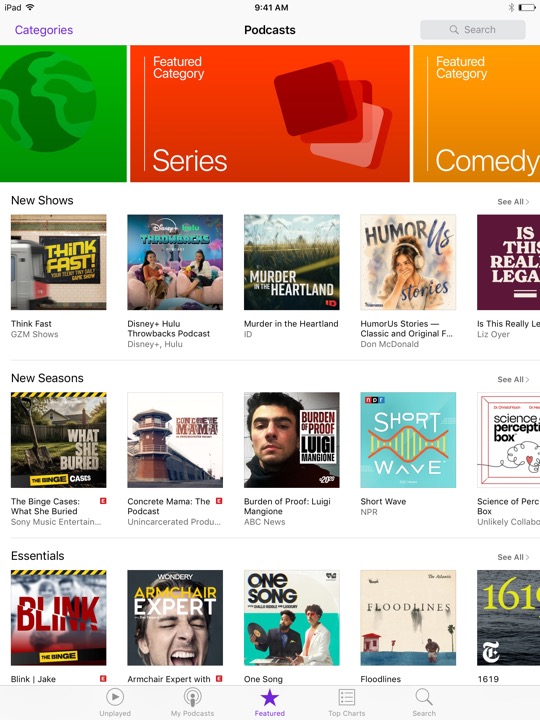Screen dimensions: 540x720
Task: Open HumorUs Stories artwork
Action: [x=408, y=262]
